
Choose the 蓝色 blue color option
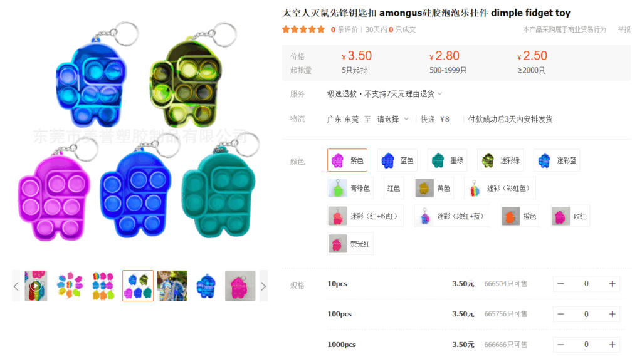pos(397,160)
